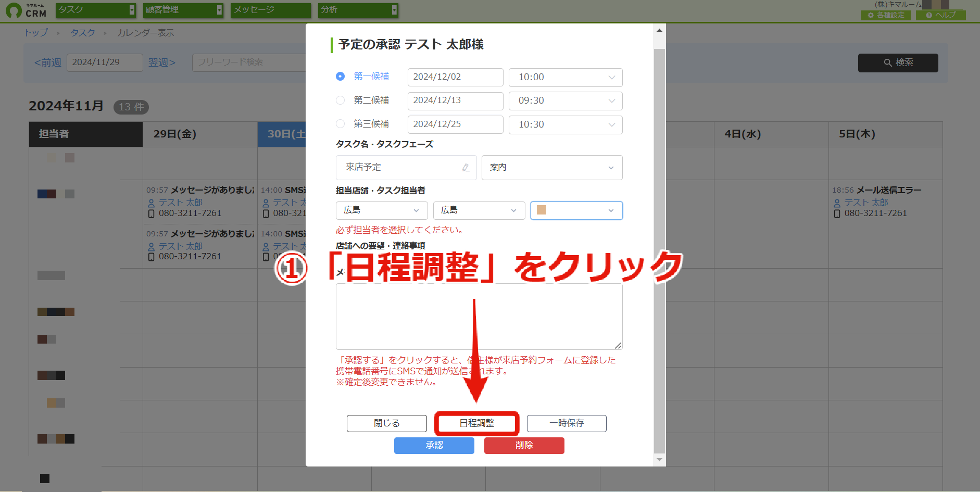Expand the 10:00 time dropdown for 第一候補
Screen dimensions: 980x492
pos(566,77)
